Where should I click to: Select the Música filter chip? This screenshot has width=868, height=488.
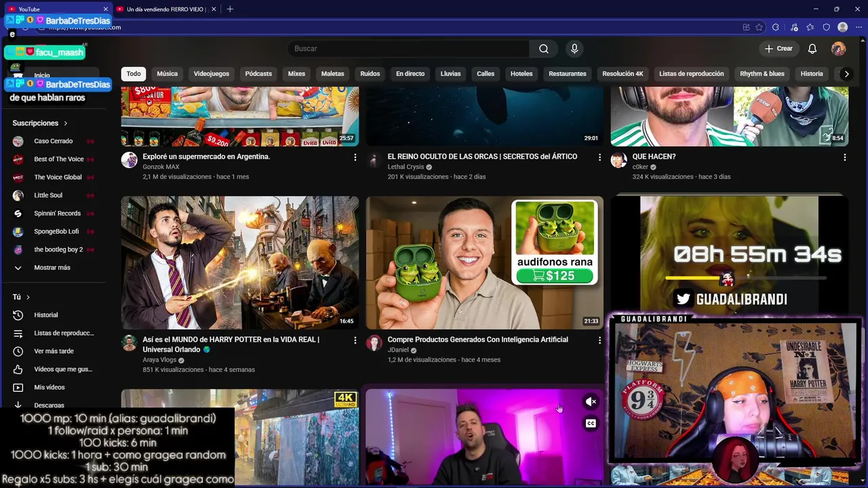coord(167,74)
